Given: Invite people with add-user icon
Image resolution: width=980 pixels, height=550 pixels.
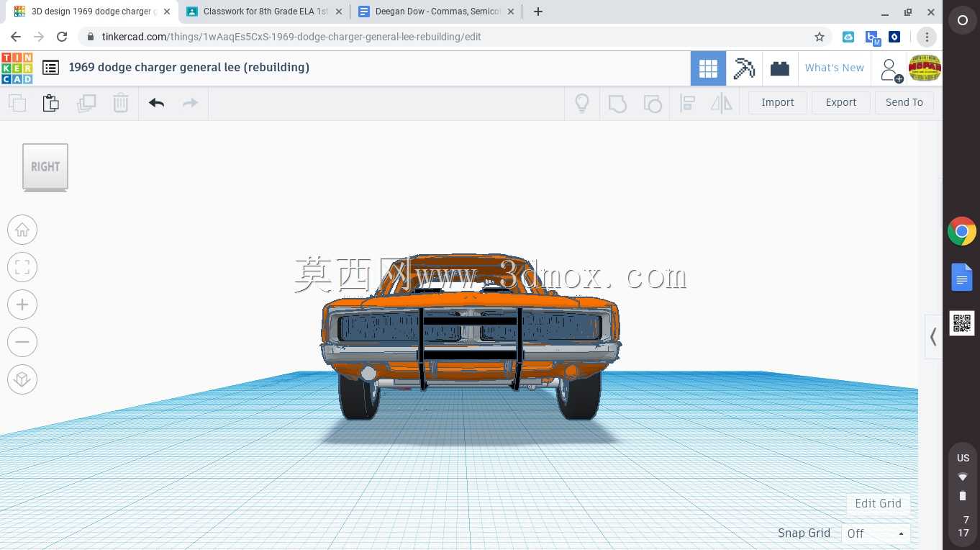Looking at the screenshot, I should (891, 70).
